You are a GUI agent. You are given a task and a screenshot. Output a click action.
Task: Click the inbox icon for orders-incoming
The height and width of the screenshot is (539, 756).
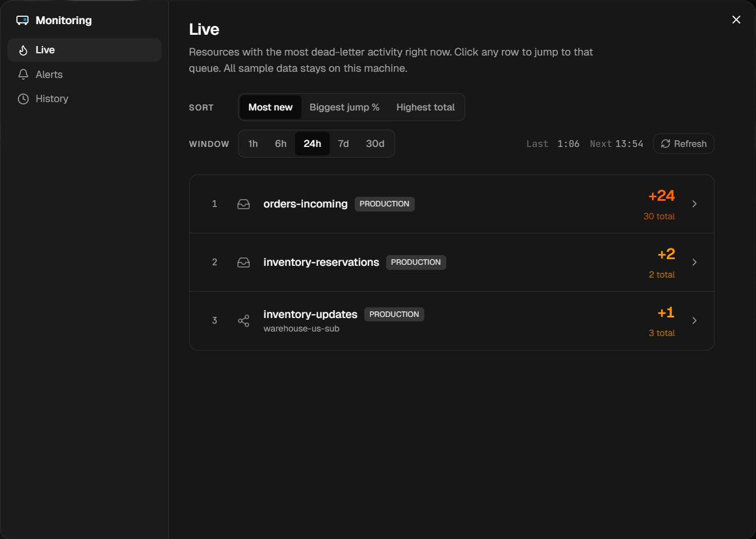(x=244, y=204)
